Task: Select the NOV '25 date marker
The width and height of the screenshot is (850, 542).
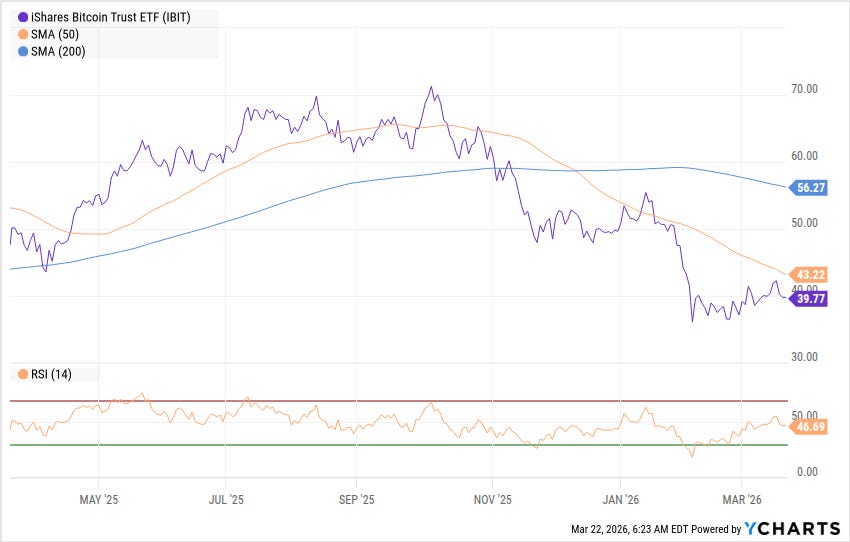Action: [492, 500]
